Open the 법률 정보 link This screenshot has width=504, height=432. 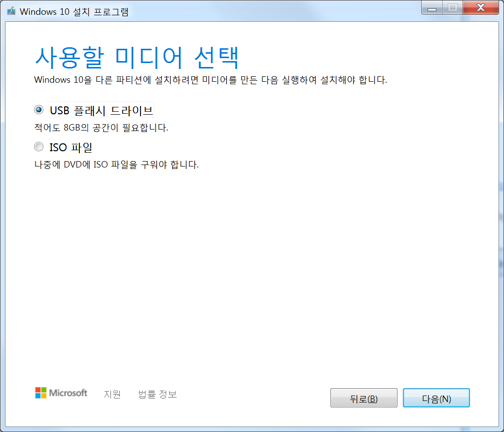[157, 395]
